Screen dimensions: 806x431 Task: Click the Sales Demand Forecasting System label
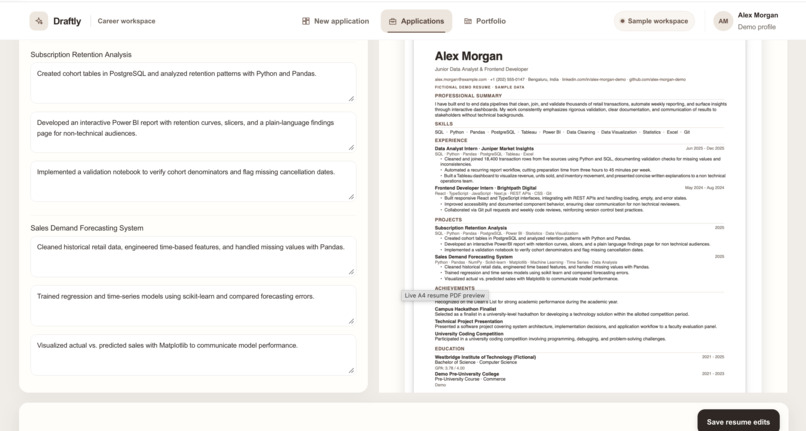point(87,228)
